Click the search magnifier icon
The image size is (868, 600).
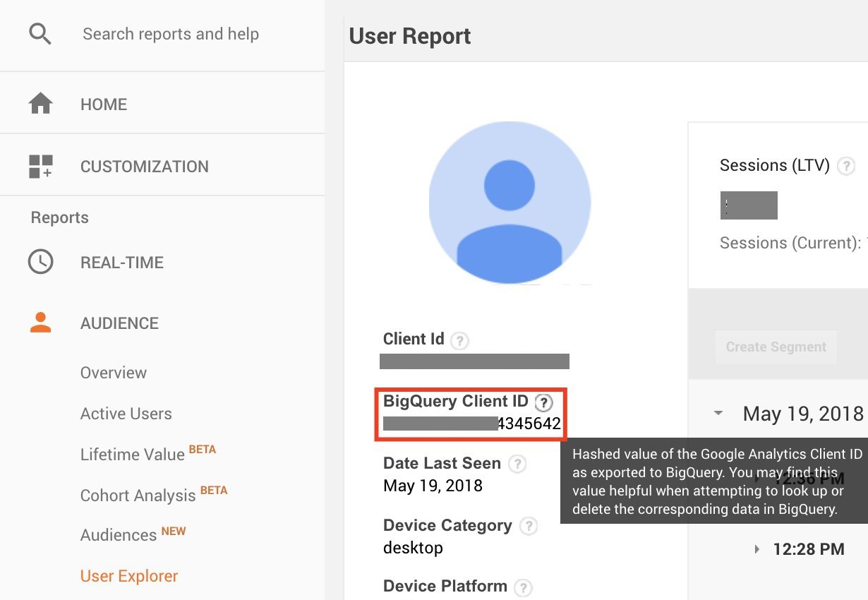click(40, 34)
